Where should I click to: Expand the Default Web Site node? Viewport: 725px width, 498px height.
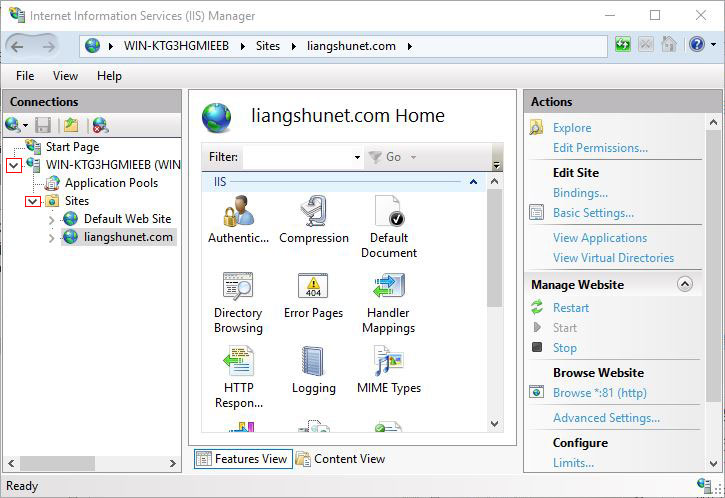coord(52,220)
